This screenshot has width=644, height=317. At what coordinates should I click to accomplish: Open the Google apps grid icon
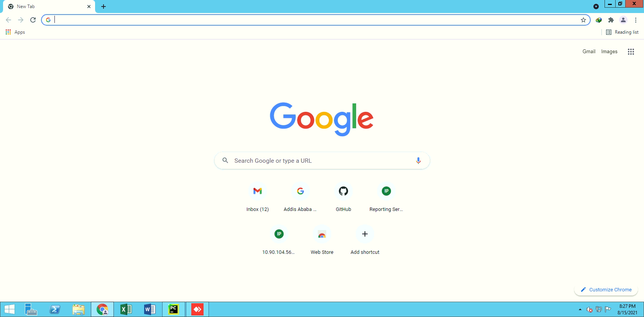point(631,52)
